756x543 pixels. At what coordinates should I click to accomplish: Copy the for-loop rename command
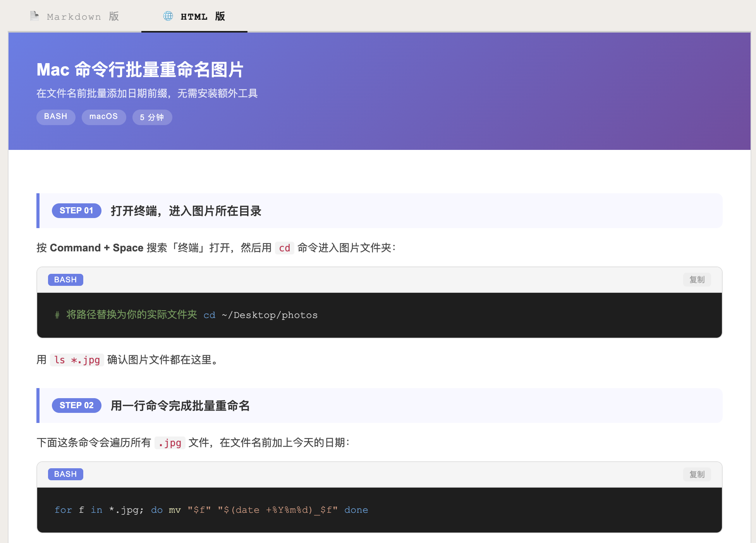pos(697,474)
